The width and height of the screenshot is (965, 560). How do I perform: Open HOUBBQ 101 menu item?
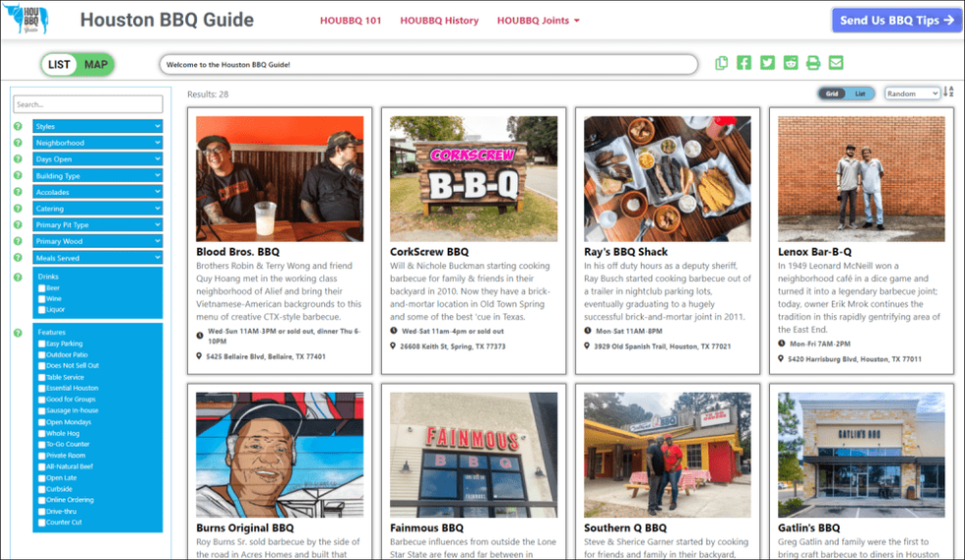pyautogui.click(x=351, y=21)
